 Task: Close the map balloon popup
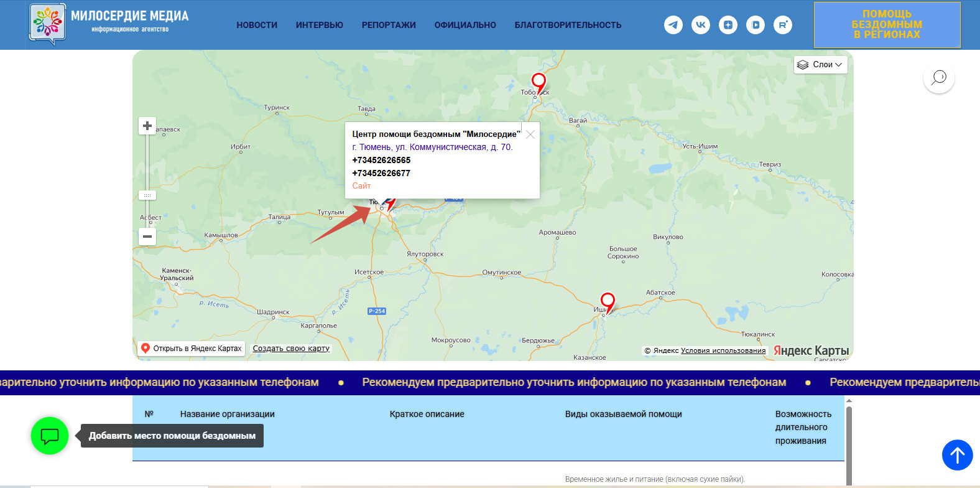[530, 134]
